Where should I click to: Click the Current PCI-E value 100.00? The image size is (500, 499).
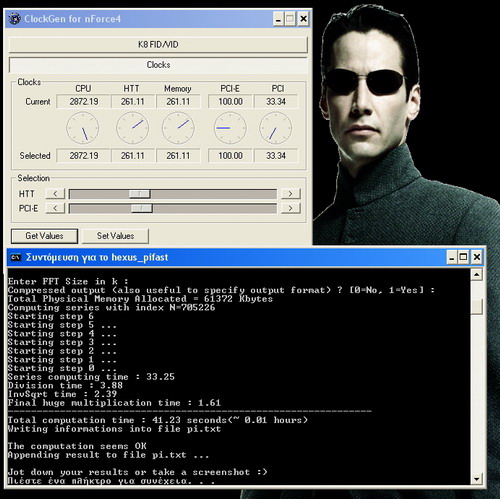tap(230, 102)
